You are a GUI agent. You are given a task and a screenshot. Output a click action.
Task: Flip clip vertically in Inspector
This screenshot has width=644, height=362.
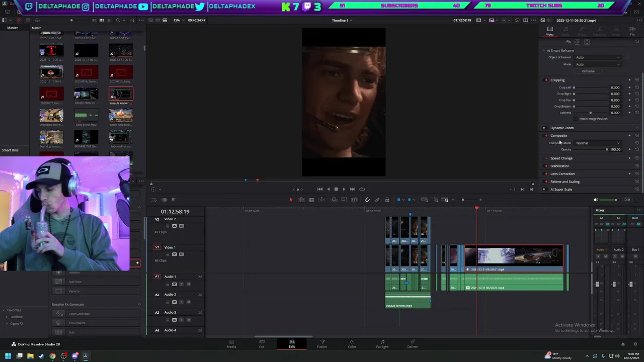click(x=587, y=42)
